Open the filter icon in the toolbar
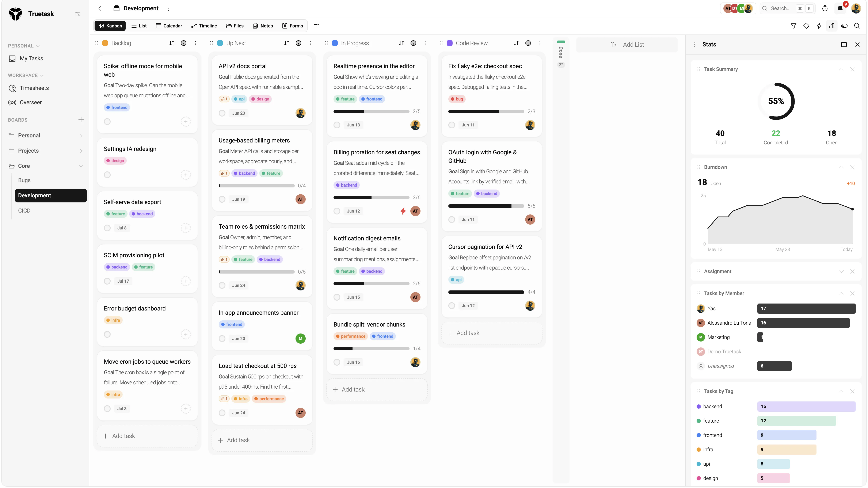 click(793, 26)
